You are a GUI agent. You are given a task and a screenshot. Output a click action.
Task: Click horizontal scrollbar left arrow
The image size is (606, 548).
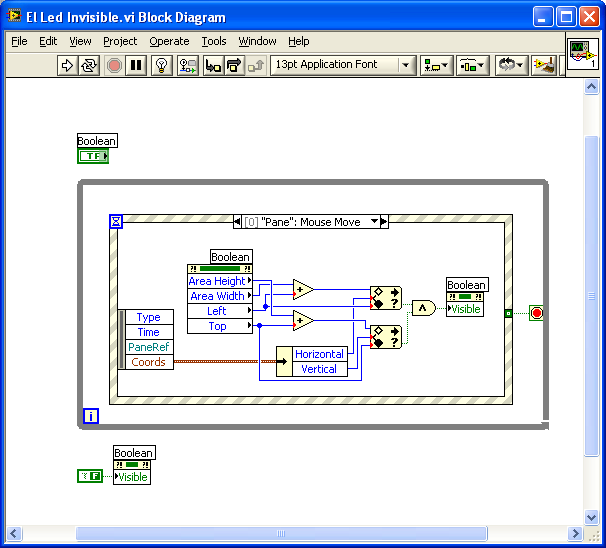tap(14, 534)
